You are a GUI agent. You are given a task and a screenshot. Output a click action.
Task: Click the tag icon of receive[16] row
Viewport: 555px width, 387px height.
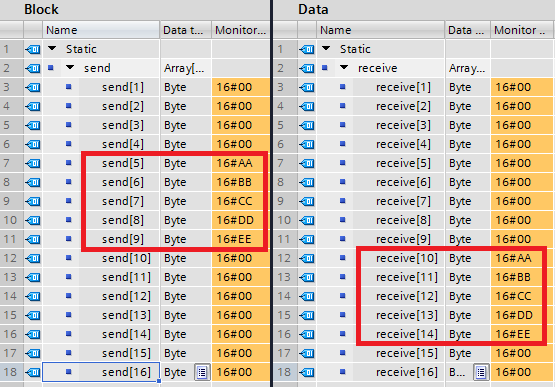(x=307, y=372)
